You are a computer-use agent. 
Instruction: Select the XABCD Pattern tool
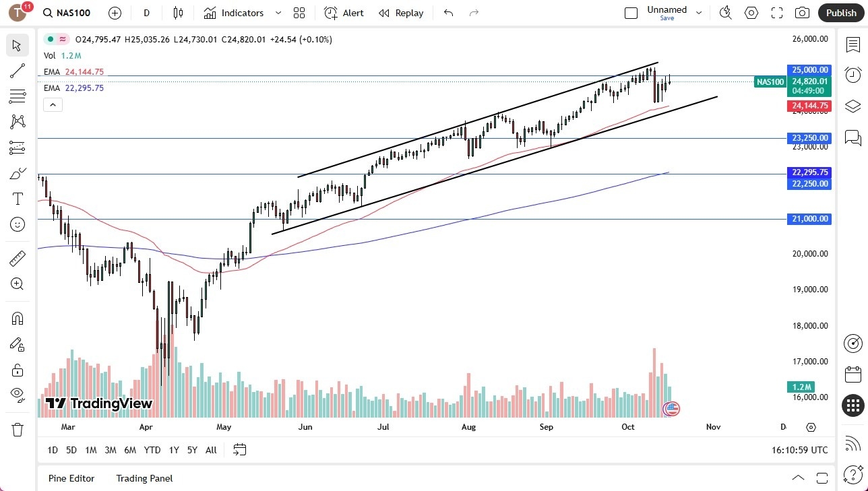coord(17,122)
